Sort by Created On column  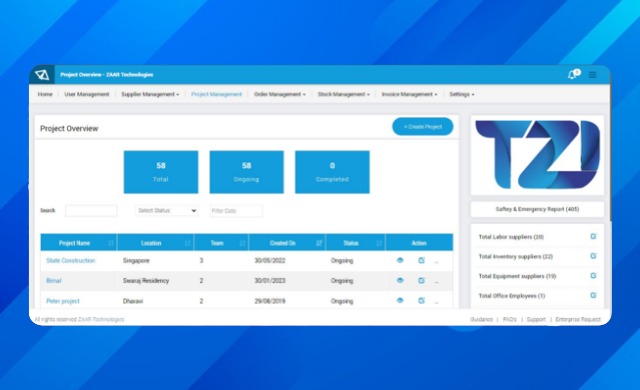click(319, 243)
